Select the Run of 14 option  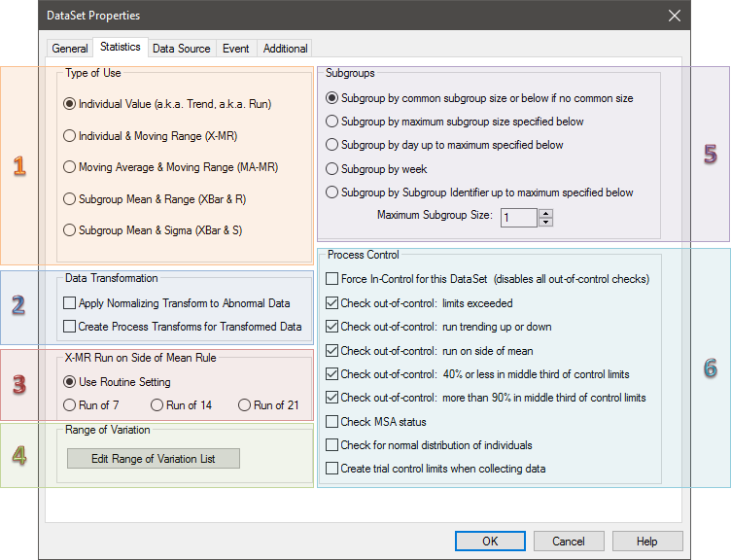(157, 404)
